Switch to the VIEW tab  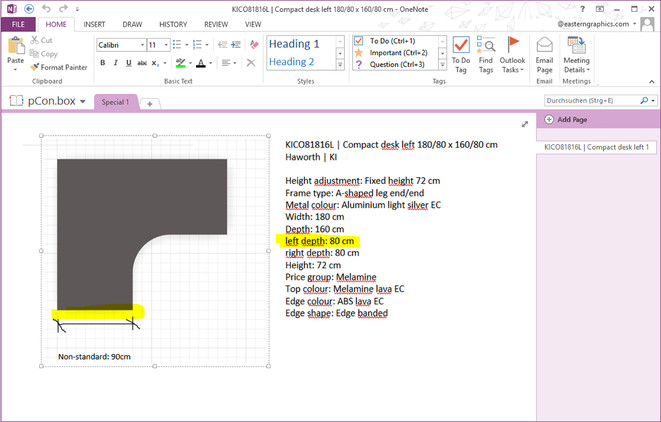[253, 24]
